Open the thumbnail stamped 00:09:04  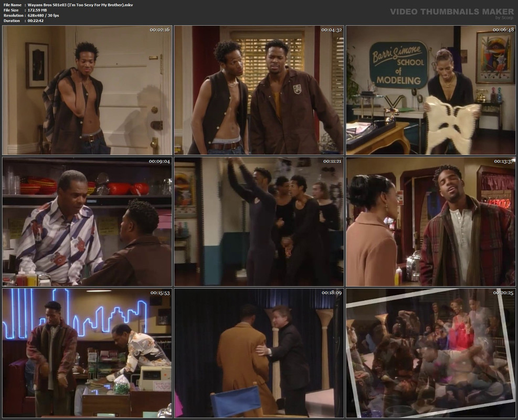87,222
